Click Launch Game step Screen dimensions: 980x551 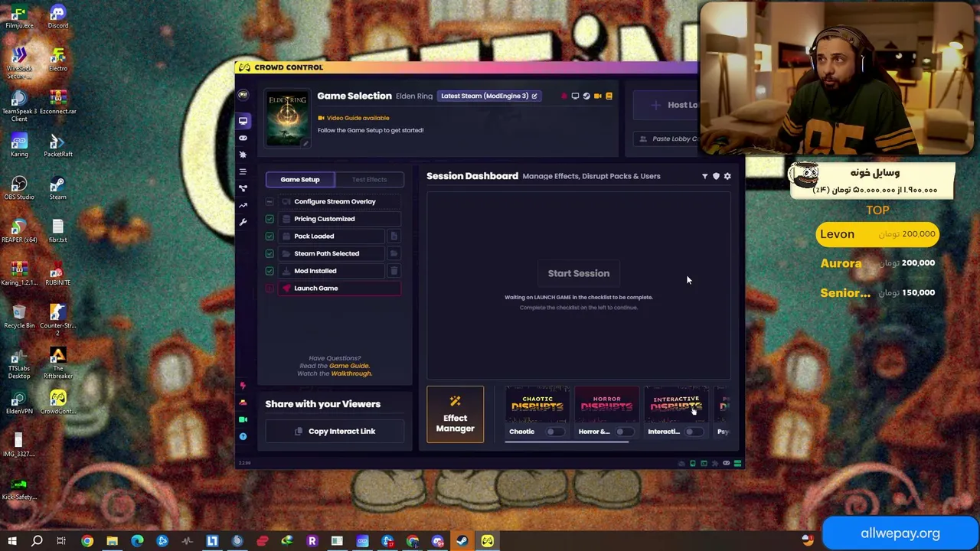pyautogui.click(x=339, y=289)
